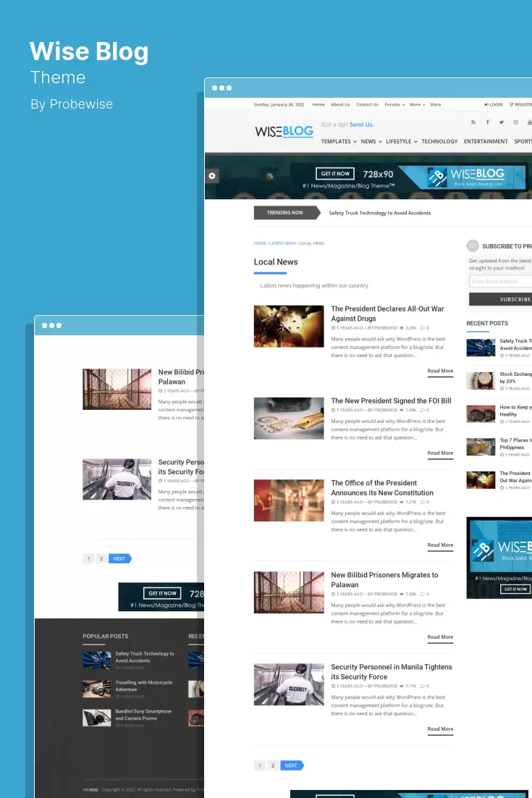
Task: Go to page 2 in back window pagination
Action: [x=101, y=559]
